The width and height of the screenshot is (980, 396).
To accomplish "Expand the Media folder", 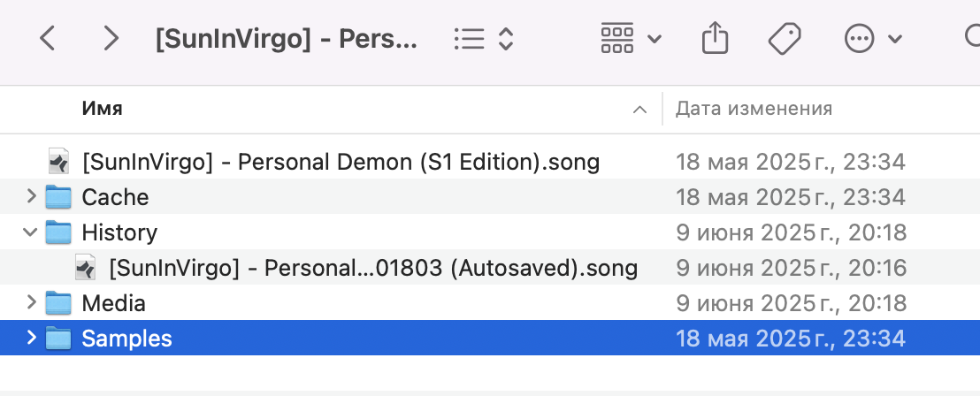I will [31, 303].
